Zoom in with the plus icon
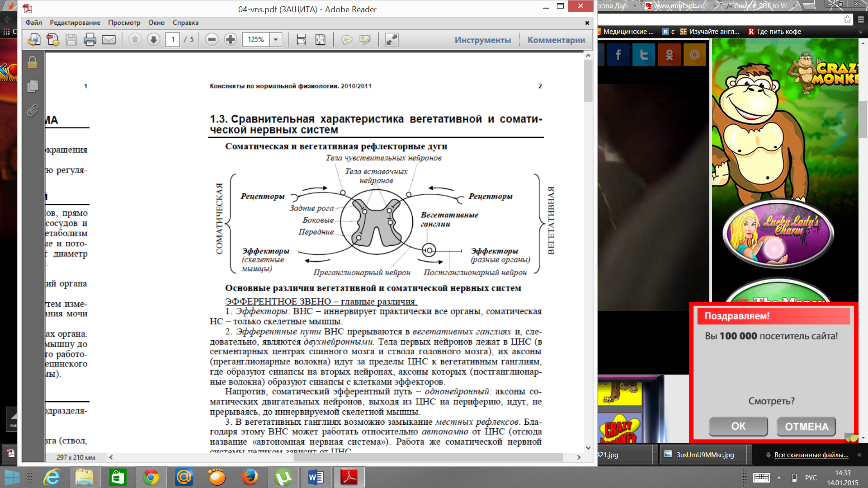This screenshot has width=868, height=488. (x=231, y=40)
